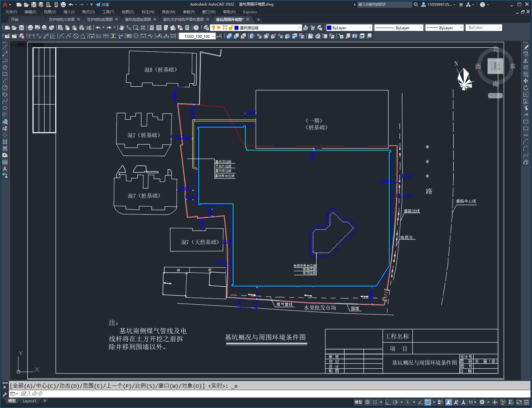
Task: Open the 文件(F) menu
Action: pyautogui.click(x=11, y=12)
